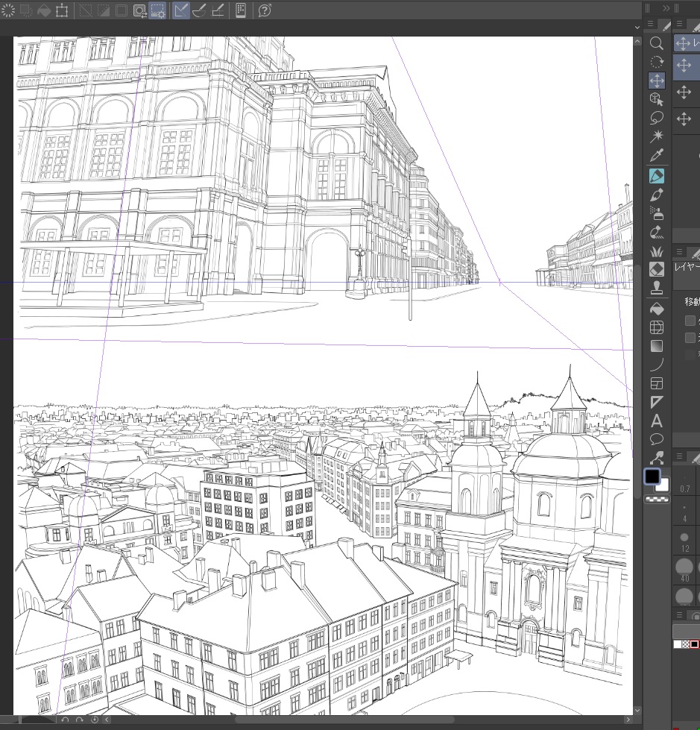The width and height of the screenshot is (700, 730).
Task: Expand the command bar overflow chevron
Action: [x=637, y=28]
